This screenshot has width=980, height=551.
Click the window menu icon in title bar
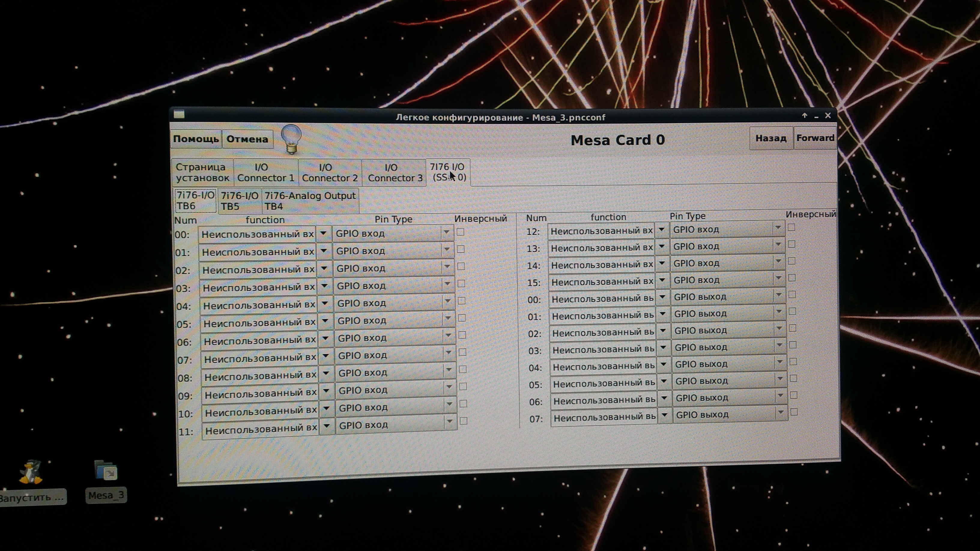point(179,114)
